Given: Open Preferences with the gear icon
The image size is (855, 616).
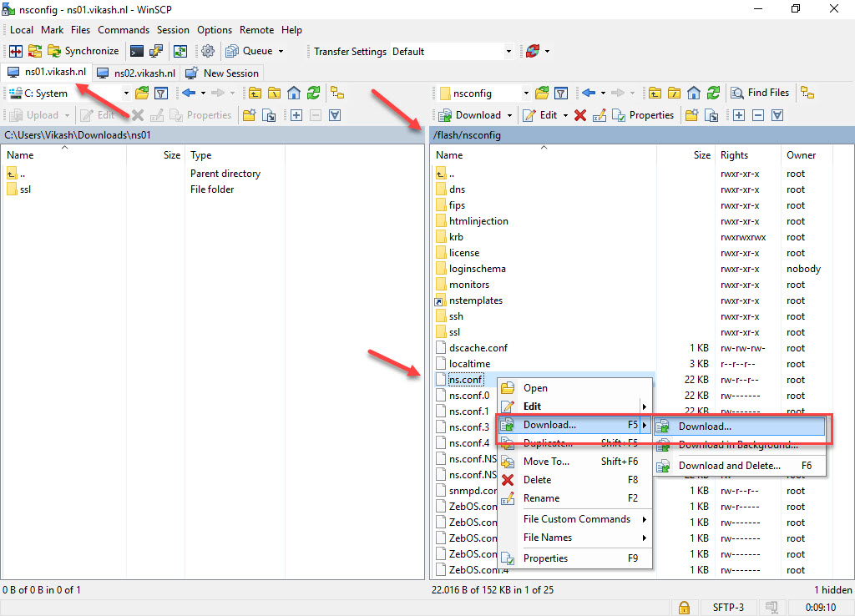Looking at the screenshot, I should point(208,51).
